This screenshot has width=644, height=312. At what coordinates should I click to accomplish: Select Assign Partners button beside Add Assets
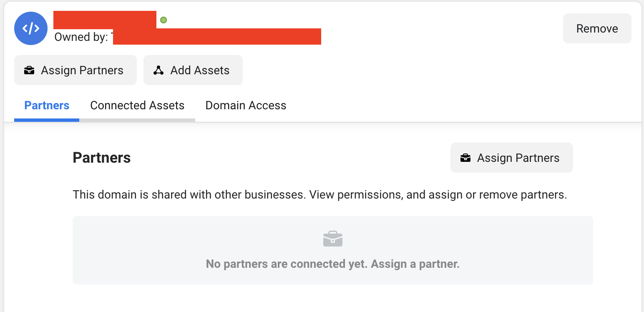(x=75, y=70)
